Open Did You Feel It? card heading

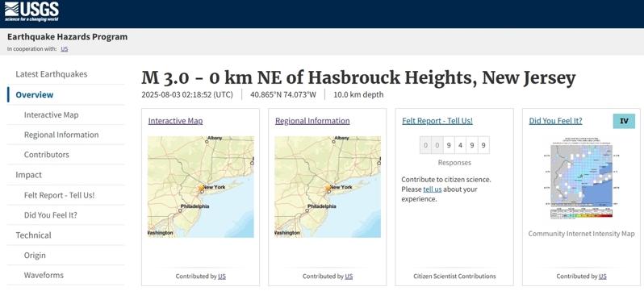pos(555,121)
